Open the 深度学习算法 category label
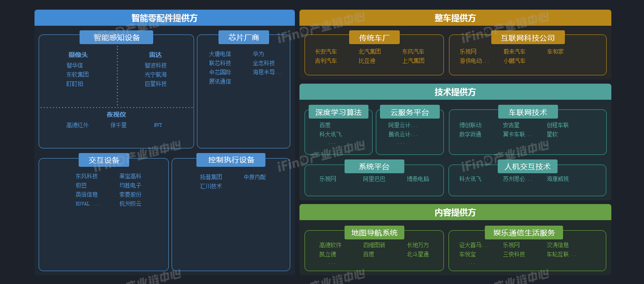644x284 pixels. pyautogui.click(x=339, y=112)
